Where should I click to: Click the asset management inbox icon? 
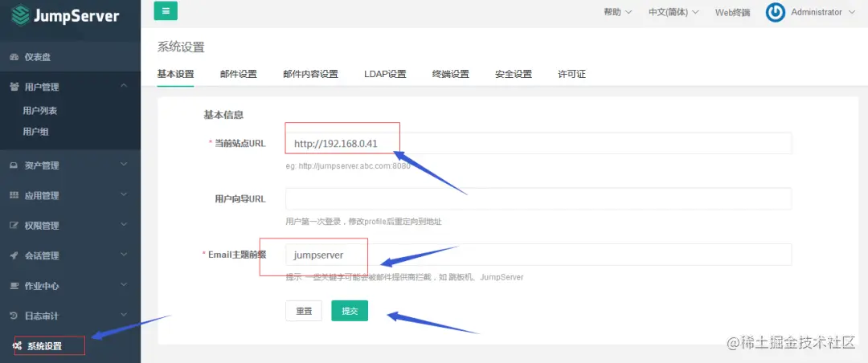click(x=14, y=165)
